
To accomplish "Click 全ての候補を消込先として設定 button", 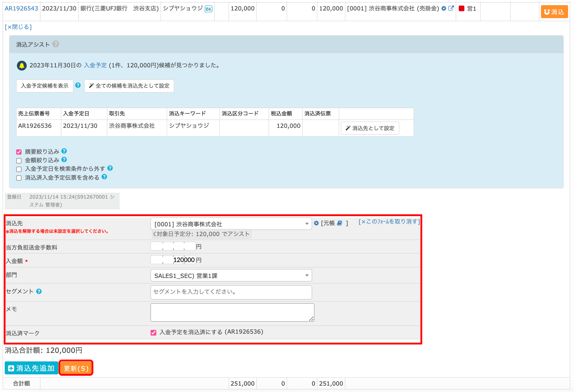I will [129, 86].
